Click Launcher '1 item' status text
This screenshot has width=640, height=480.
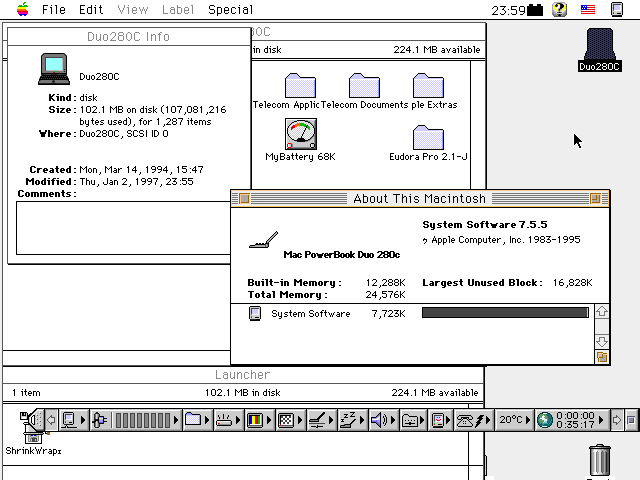pyautogui.click(x=26, y=393)
